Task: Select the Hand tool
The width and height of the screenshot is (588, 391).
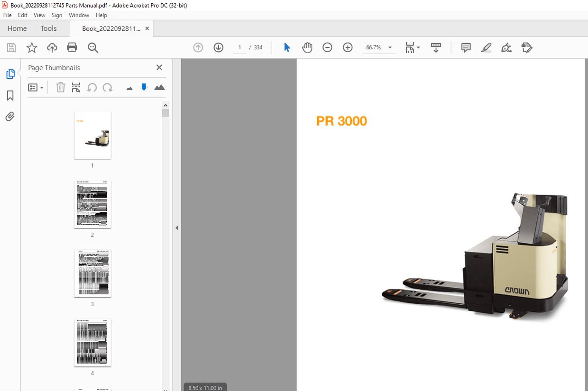Action: tap(307, 47)
